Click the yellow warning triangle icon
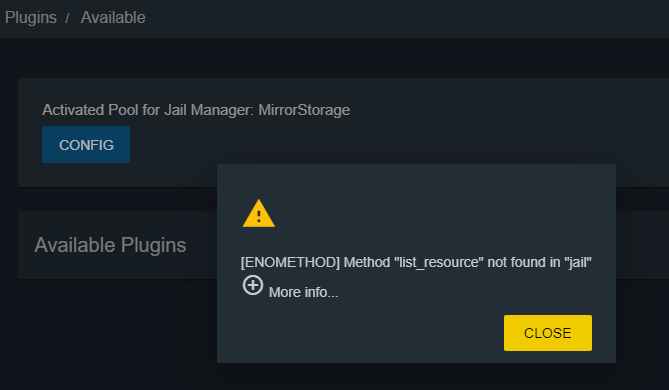The width and height of the screenshot is (669, 390). point(259,213)
